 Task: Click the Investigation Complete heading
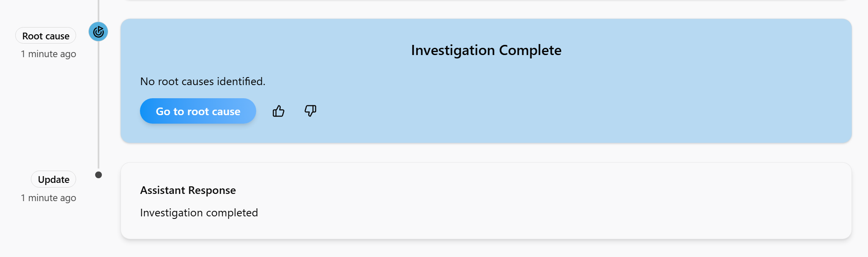[486, 50]
